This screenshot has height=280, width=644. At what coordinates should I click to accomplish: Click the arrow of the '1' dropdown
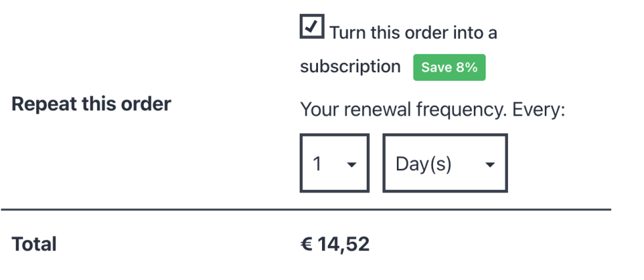352,165
